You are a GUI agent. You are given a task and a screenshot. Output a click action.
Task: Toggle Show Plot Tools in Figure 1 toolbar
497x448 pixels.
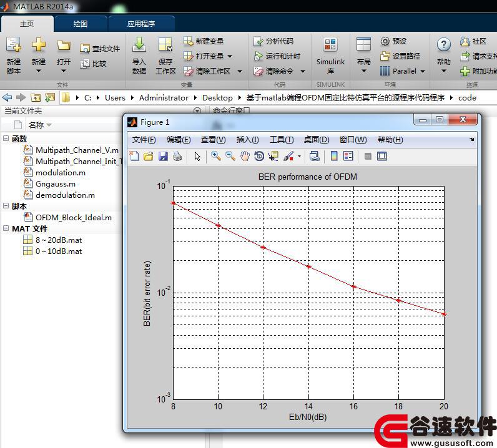pyautogui.click(x=381, y=156)
